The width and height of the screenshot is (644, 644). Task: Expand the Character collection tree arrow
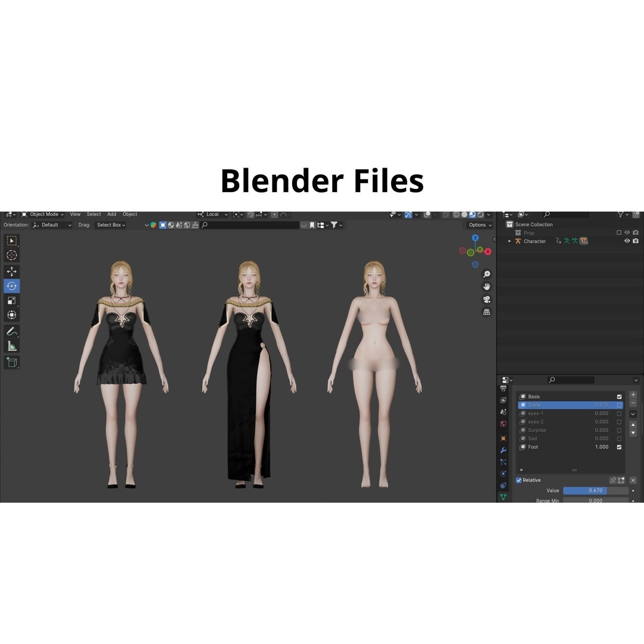(510, 241)
